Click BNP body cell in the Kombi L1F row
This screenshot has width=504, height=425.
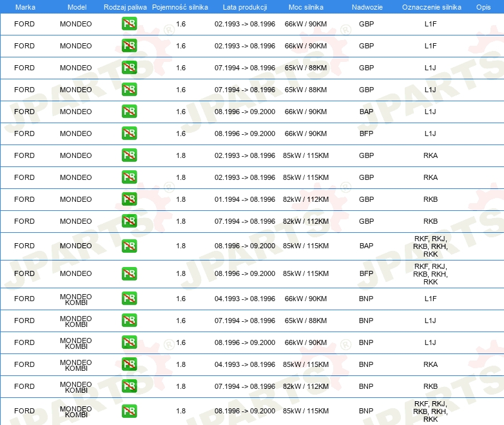click(x=366, y=299)
